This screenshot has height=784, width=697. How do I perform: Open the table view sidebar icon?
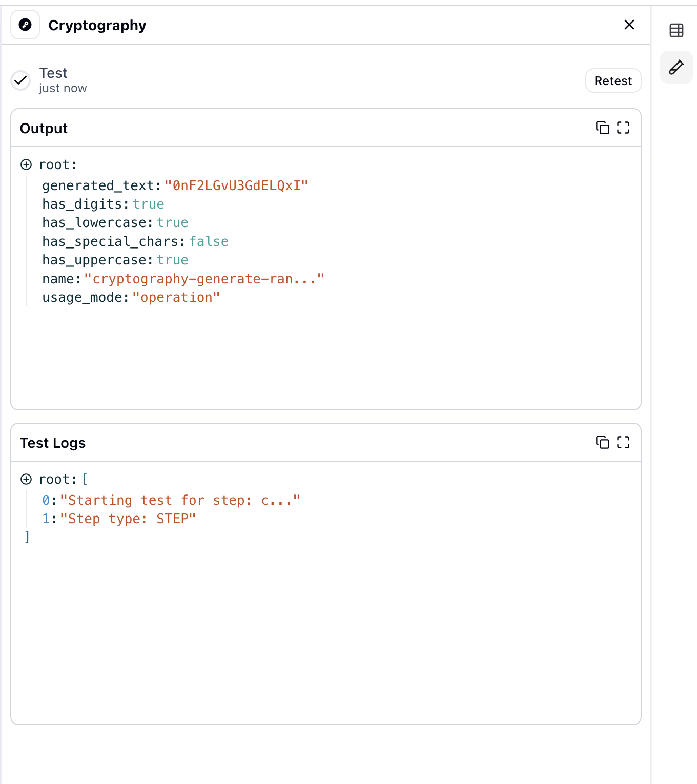coord(676,30)
